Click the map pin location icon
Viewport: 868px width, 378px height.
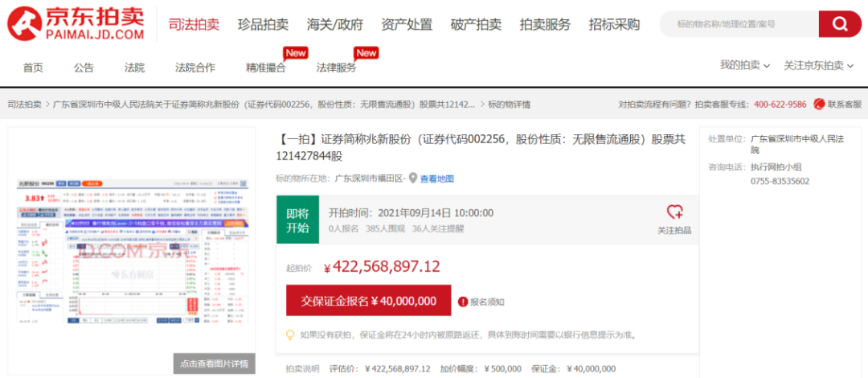(413, 178)
